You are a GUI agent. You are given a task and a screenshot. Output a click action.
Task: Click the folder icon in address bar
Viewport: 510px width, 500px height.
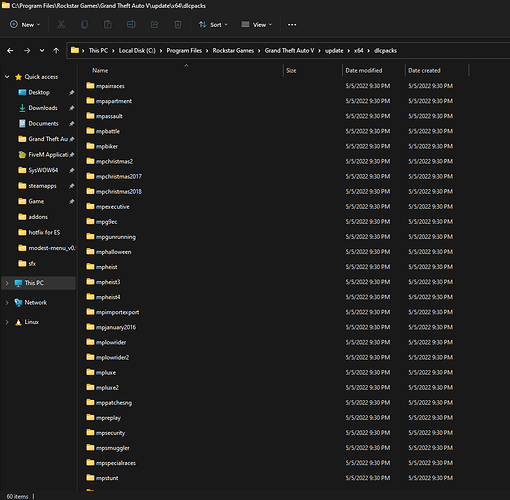75,50
